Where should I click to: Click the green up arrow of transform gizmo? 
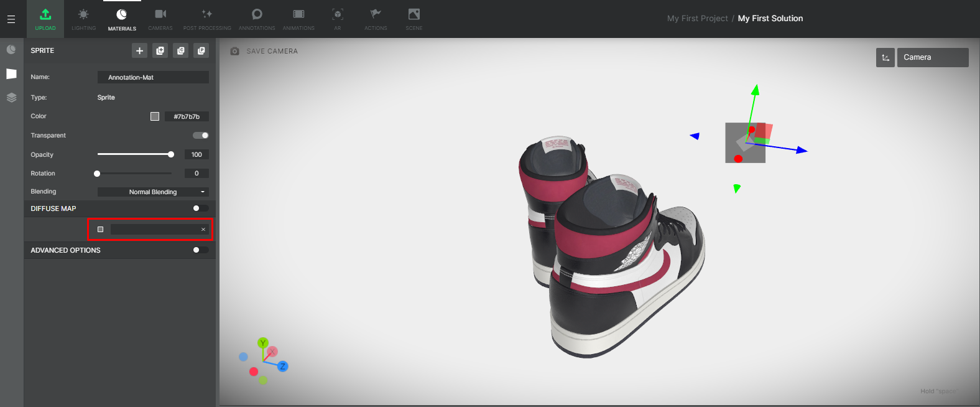755,90
